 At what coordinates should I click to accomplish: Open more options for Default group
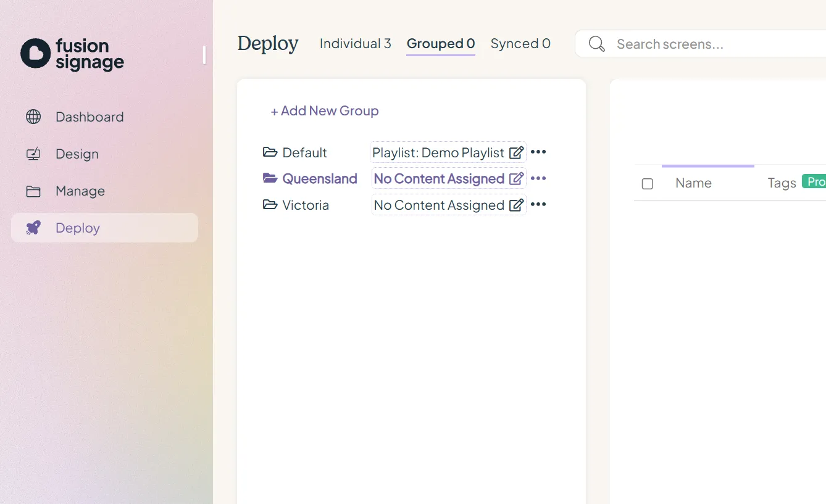[538, 152]
